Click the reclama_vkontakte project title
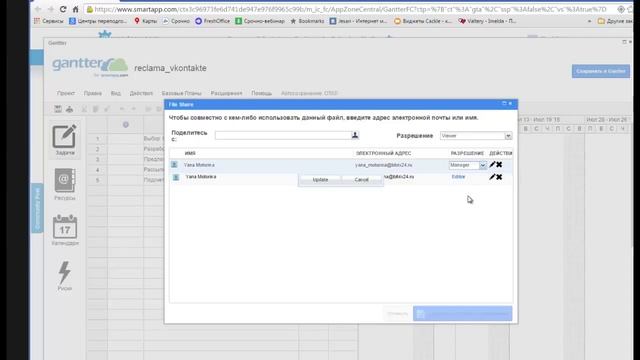 (x=170, y=68)
